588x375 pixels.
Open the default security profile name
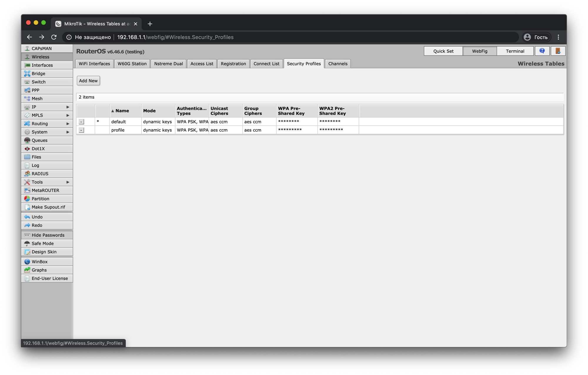pos(118,122)
